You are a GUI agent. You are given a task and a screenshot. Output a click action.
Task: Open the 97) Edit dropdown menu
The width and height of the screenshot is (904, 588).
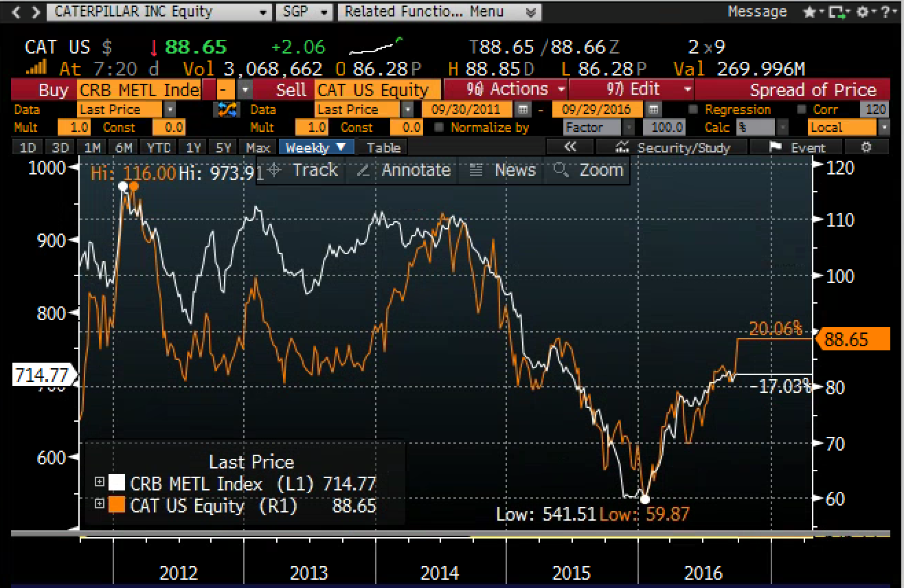tap(632, 90)
